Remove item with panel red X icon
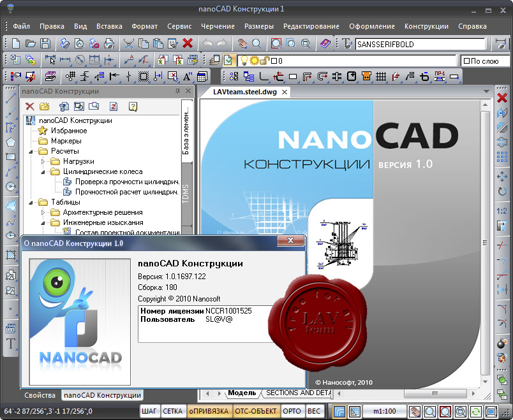513x420 pixels. tap(30, 106)
